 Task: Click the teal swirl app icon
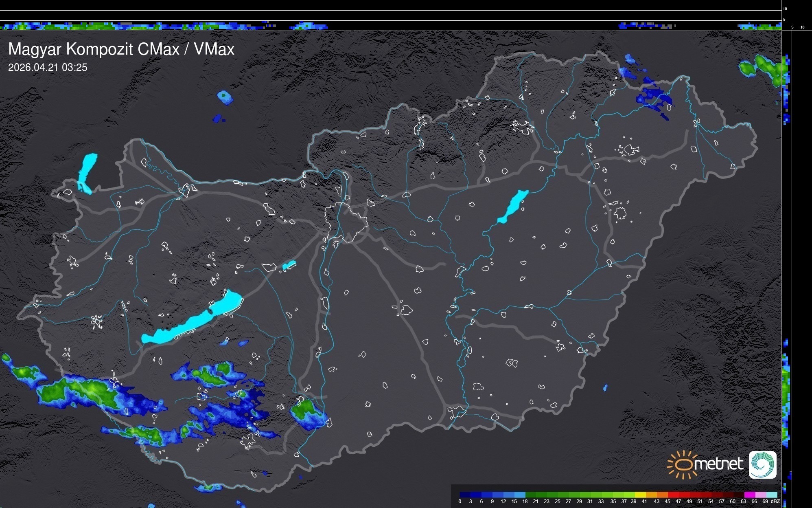tap(762, 464)
